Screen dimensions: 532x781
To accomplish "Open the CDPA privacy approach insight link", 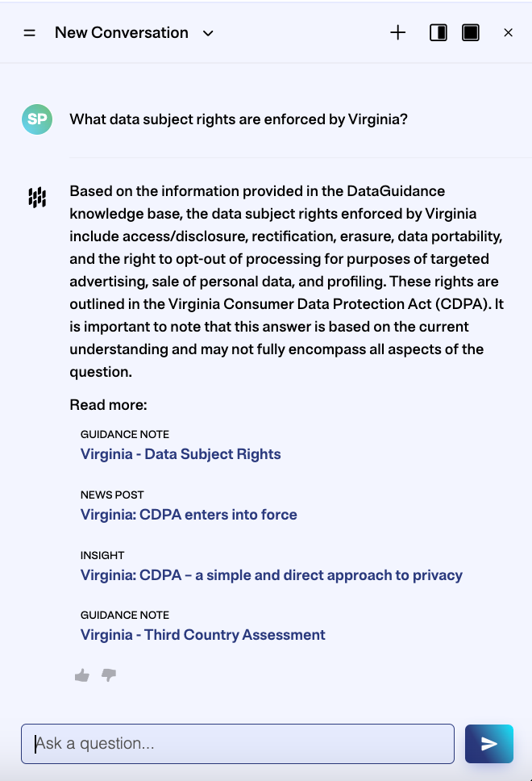I will [271, 575].
